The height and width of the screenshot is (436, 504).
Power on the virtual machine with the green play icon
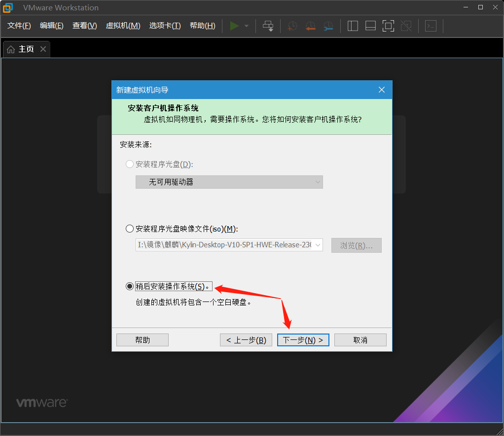pyautogui.click(x=234, y=26)
